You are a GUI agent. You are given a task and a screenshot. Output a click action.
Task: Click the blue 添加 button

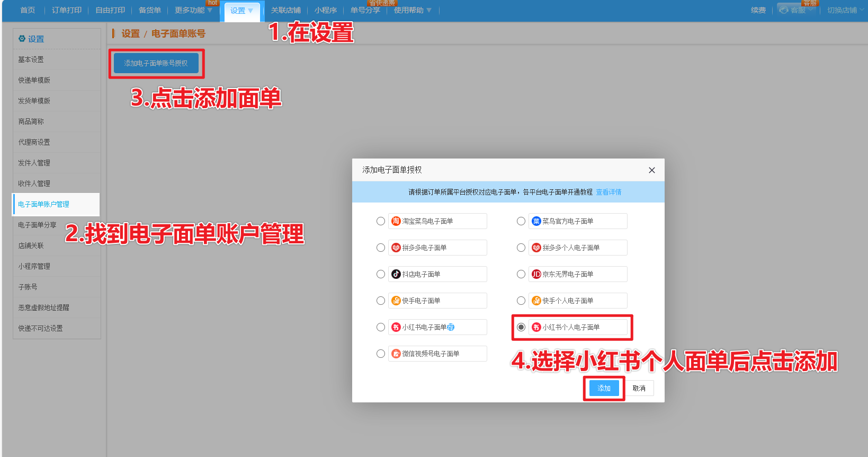(604, 388)
